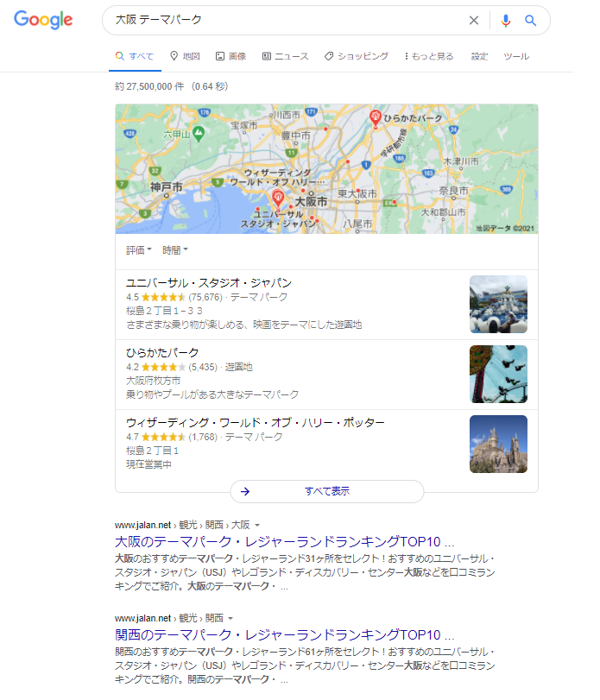Click the Universal Studios Japan thumbnail photo
This screenshot has width=600, height=700.
(498, 305)
